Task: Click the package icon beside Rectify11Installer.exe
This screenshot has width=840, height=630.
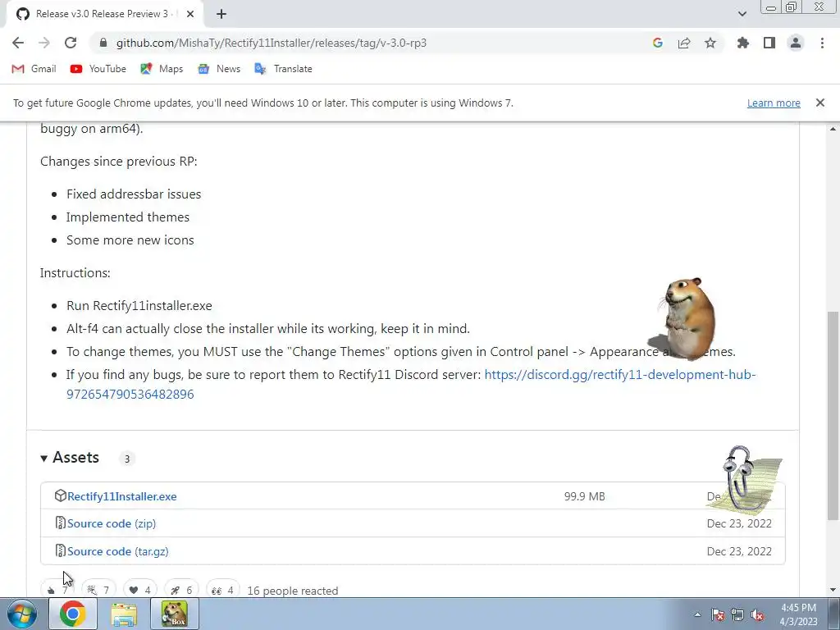Action: tap(60, 496)
